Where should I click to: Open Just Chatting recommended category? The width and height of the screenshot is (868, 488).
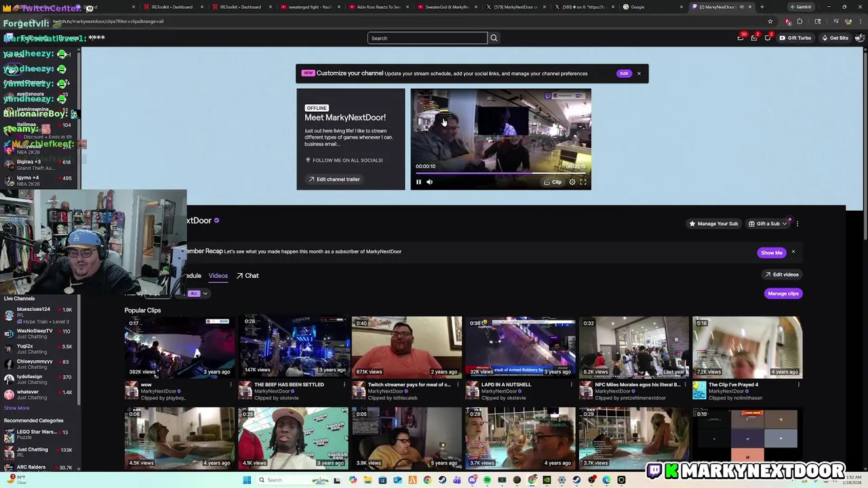[39, 452]
